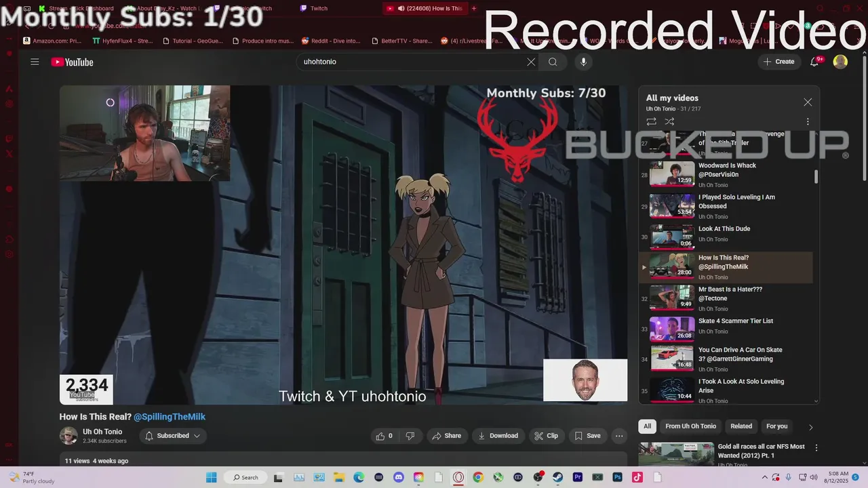Click the Download button

tap(498, 436)
